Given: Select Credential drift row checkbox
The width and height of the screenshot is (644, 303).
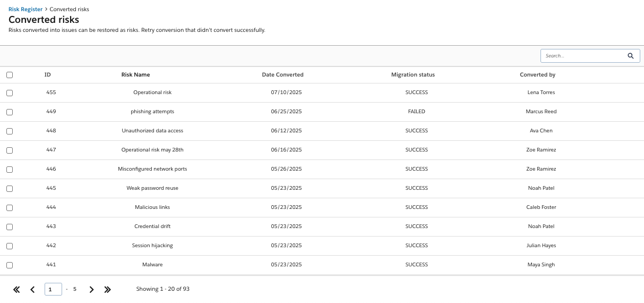Looking at the screenshot, I should tap(10, 227).
